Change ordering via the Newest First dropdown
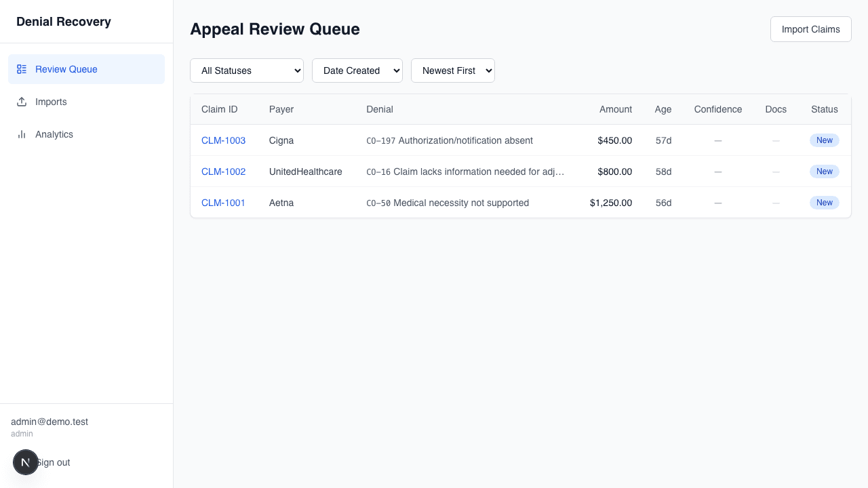 452,70
